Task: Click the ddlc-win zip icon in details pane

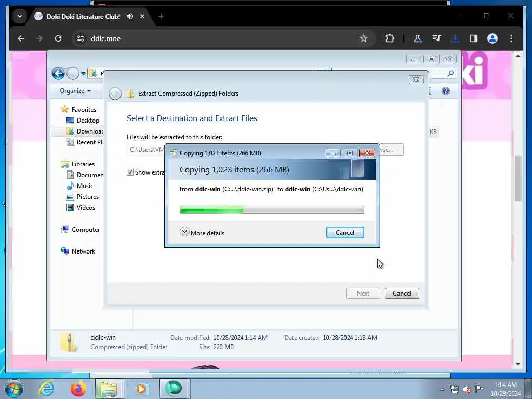Action: [x=69, y=342]
